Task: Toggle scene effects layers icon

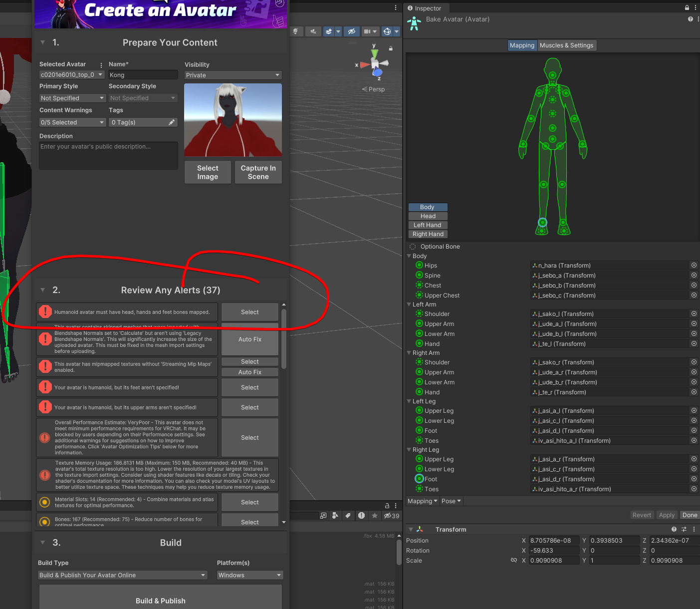Action: (x=329, y=31)
